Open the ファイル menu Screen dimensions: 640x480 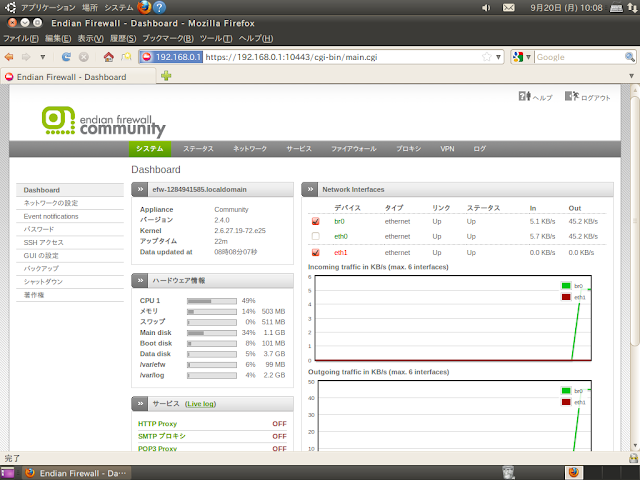21,38
